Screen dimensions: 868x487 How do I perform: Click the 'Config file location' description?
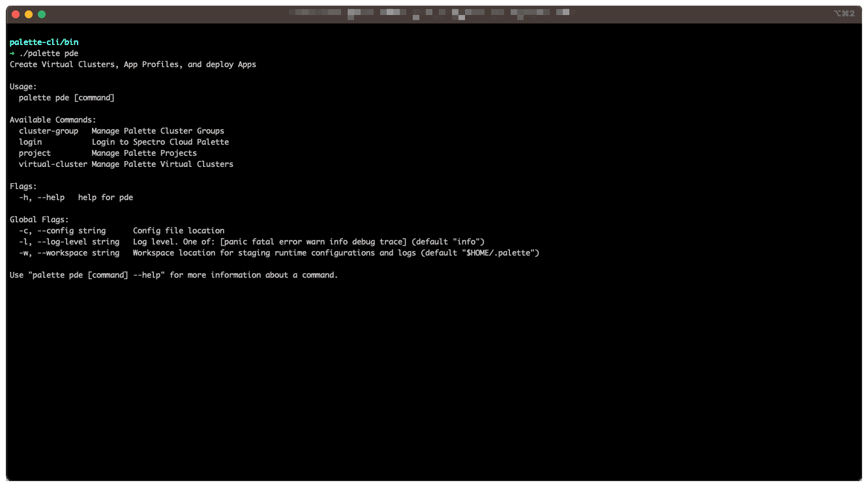click(x=179, y=231)
